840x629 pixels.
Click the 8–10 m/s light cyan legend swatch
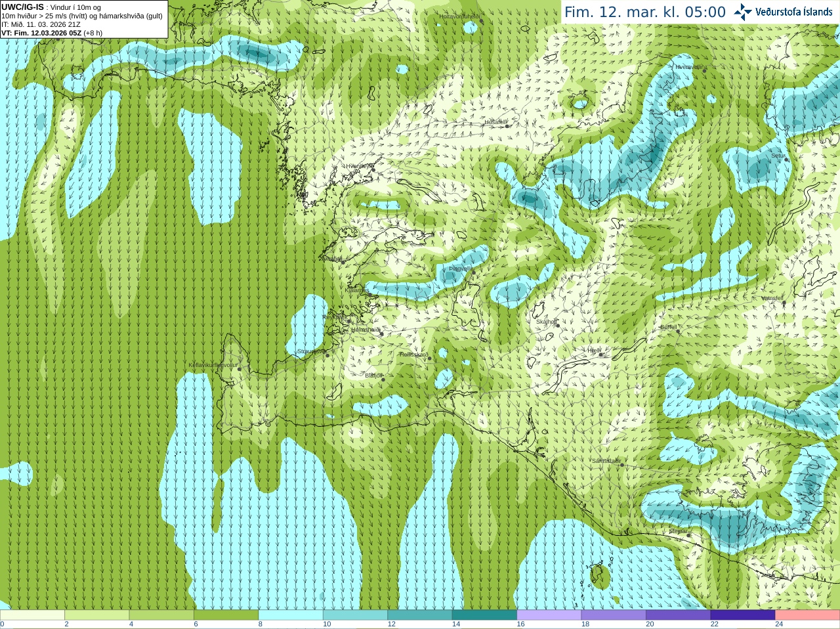291,615
